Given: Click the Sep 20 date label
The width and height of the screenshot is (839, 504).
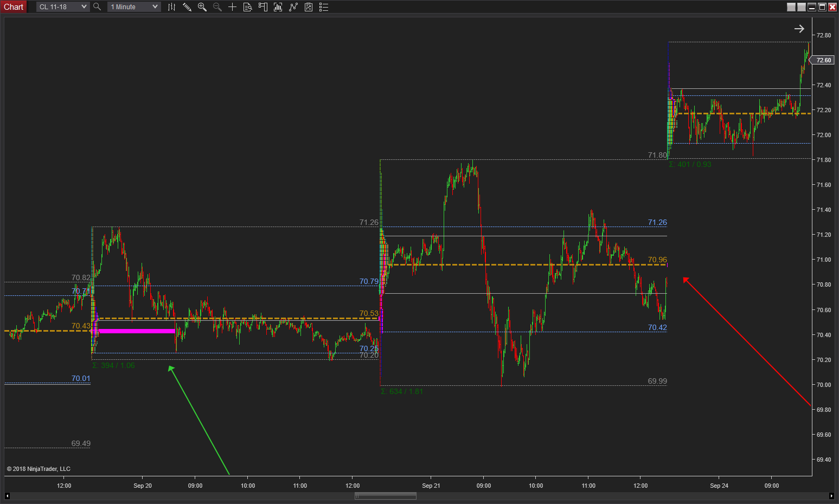Looking at the screenshot, I should [x=143, y=486].
